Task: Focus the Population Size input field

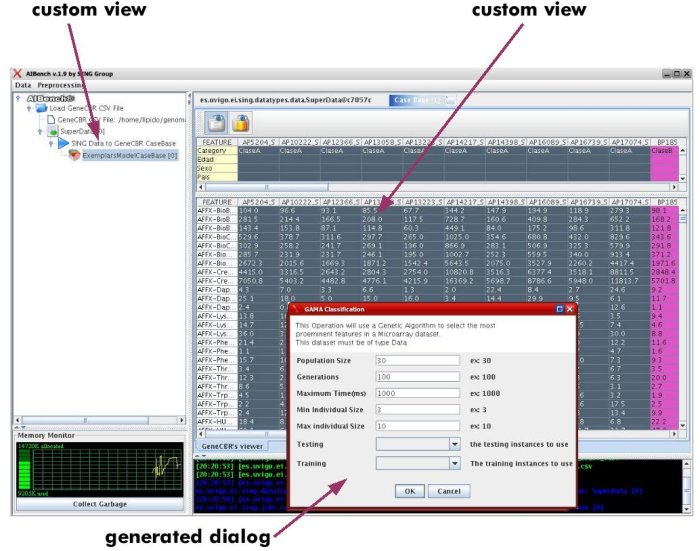Action: click(x=417, y=360)
